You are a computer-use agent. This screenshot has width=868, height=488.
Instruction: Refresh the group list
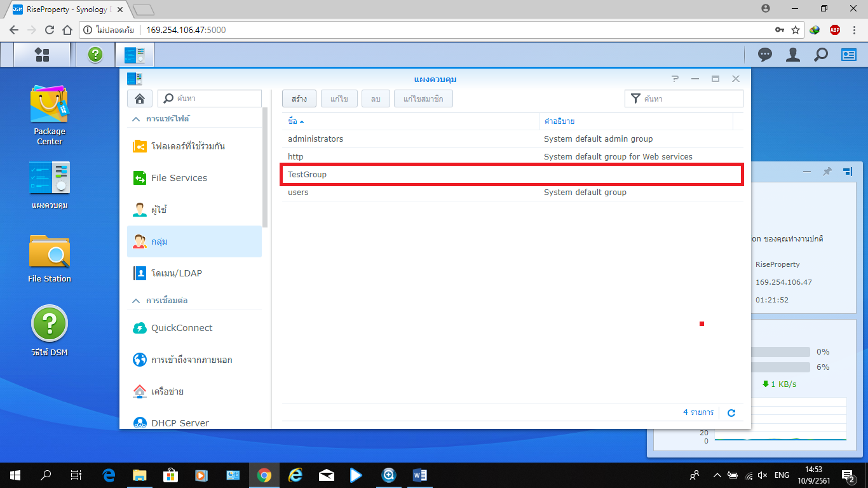click(x=731, y=413)
